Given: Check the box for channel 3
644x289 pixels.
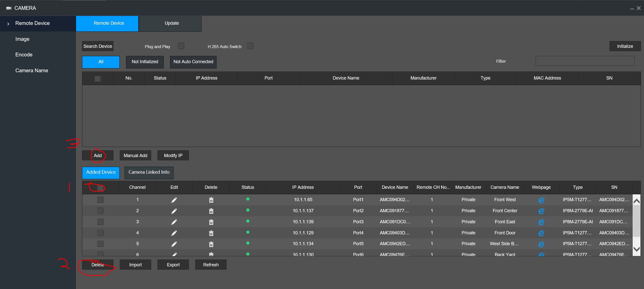Looking at the screenshot, I should pos(100,222).
